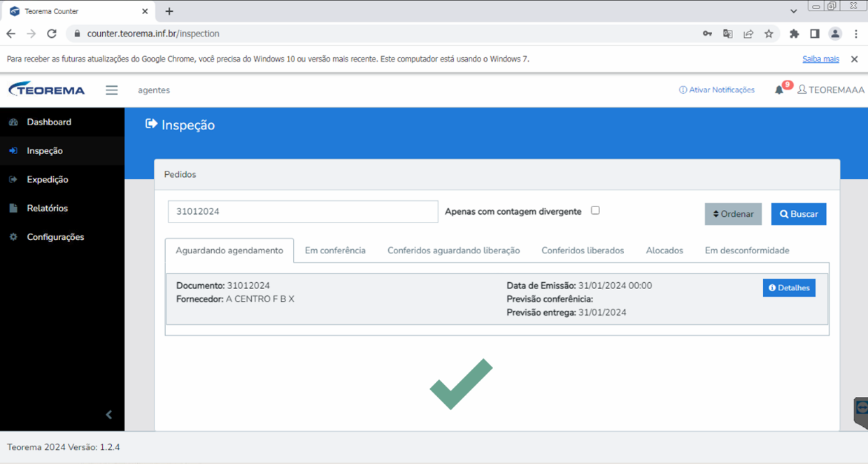Click the Chrome extensions puzzle icon
Viewport: 868px width, 464px height.
coord(794,34)
